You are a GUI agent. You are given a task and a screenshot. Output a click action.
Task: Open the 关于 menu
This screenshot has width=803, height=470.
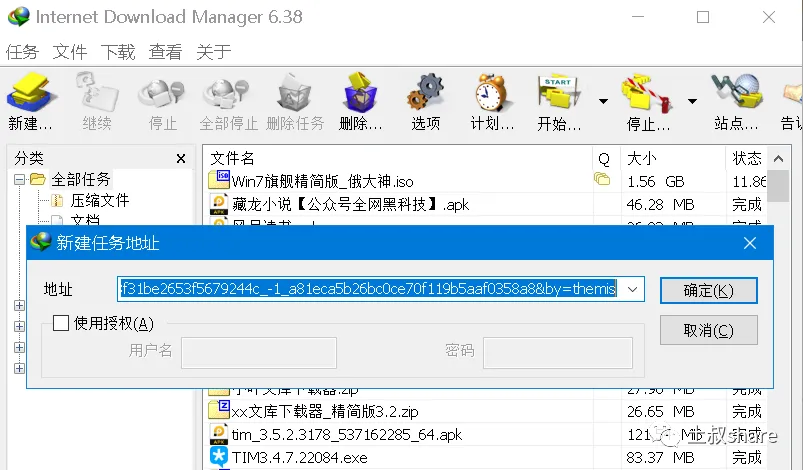pos(214,52)
